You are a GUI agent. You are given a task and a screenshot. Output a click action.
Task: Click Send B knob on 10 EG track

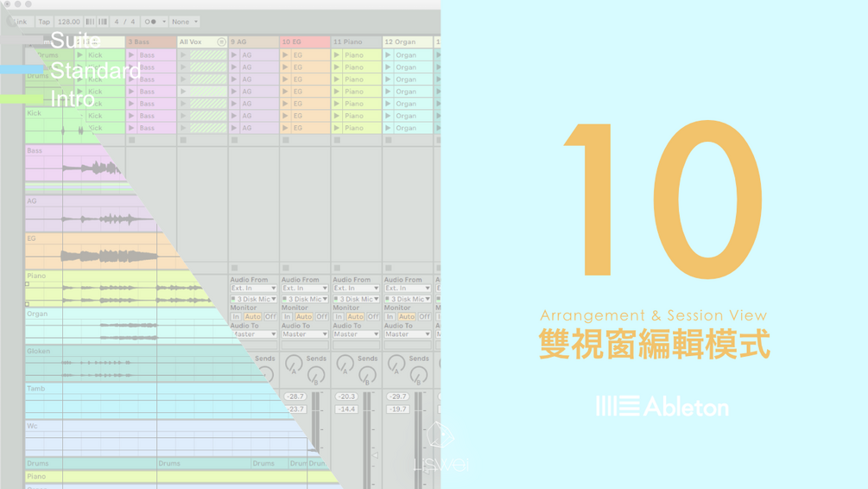(x=316, y=376)
